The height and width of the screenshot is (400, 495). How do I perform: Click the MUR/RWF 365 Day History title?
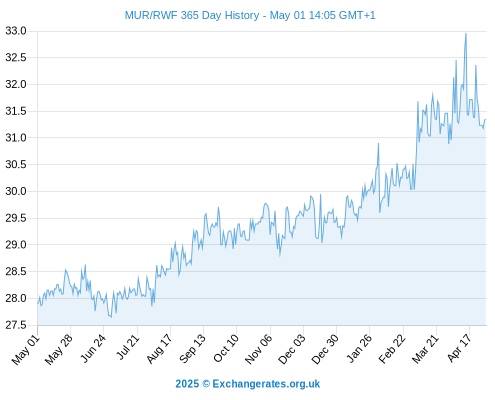pyautogui.click(x=250, y=15)
